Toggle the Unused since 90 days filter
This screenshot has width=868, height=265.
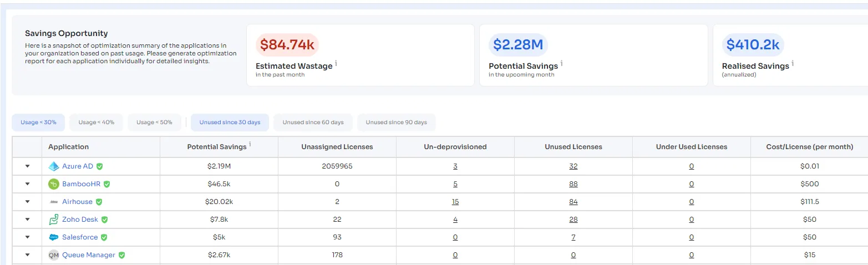[x=396, y=123]
